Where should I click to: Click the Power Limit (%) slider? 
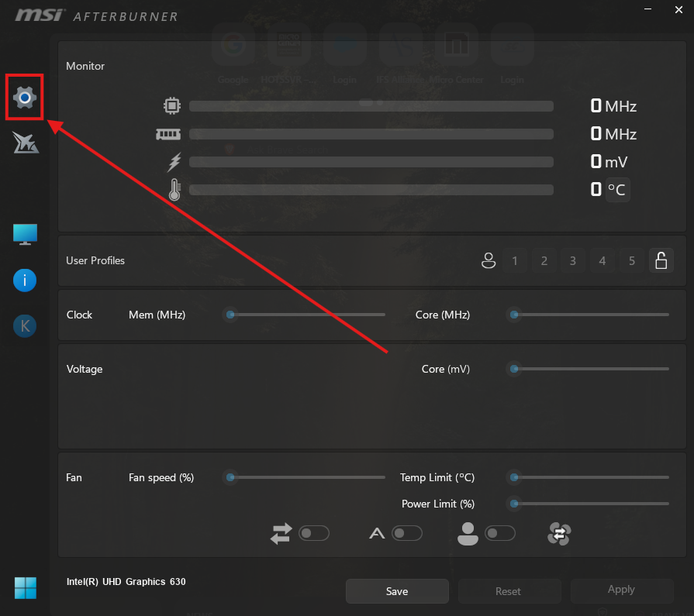[x=589, y=504]
